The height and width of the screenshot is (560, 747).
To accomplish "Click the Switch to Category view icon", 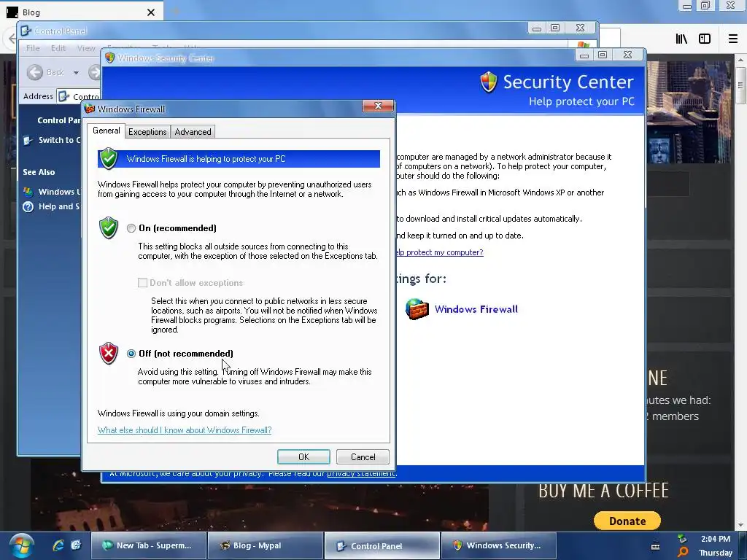I will (28, 140).
